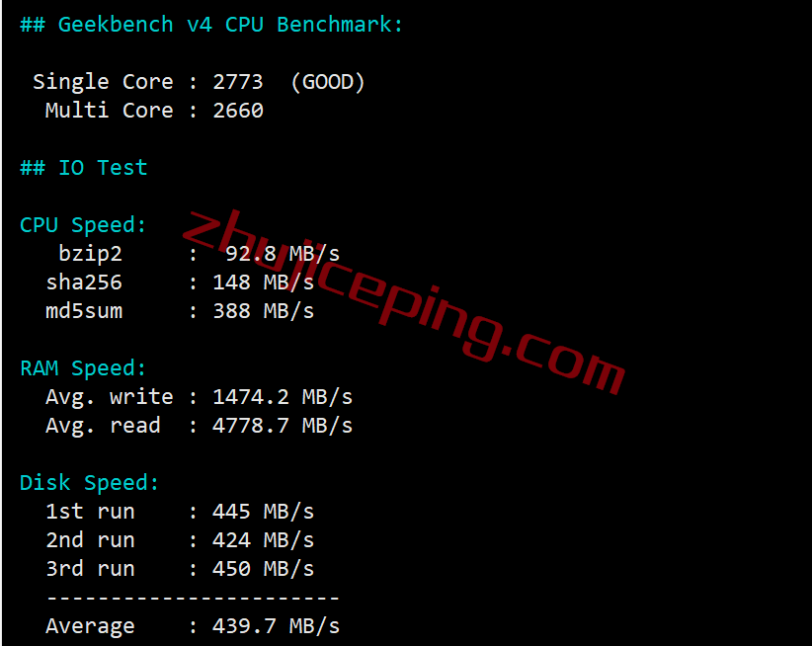Click the CPU Speed label
Image resolution: width=812 pixels, height=646 pixels.
pyautogui.click(x=83, y=225)
